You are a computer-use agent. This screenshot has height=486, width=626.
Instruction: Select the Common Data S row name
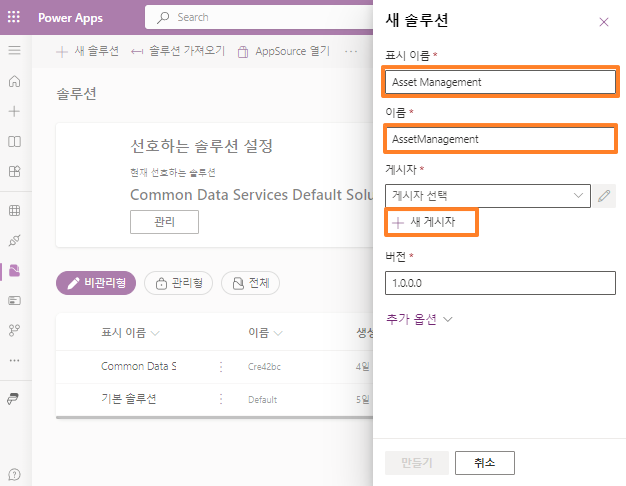pyautogui.click(x=139, y=366)
